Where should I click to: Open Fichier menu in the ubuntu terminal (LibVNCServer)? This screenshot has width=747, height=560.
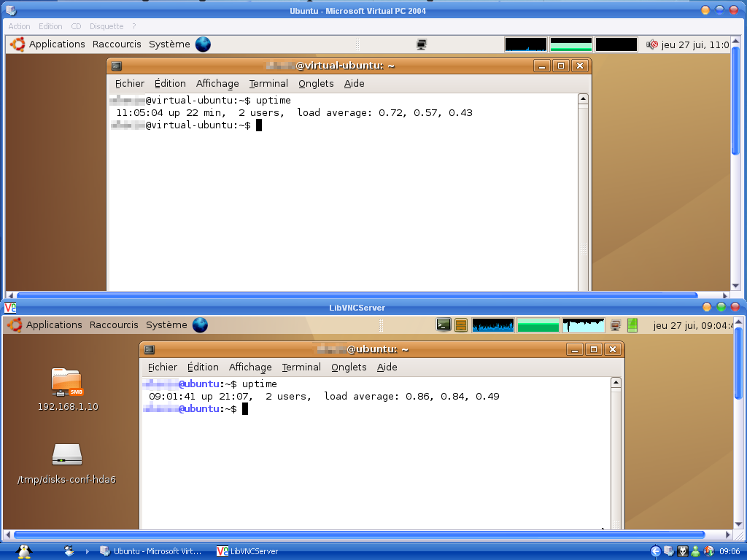coord(163,367)
